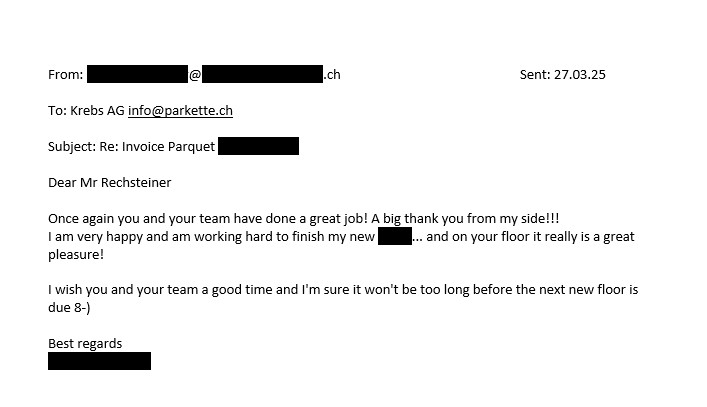This screenshot has width=707, height=407.
Task: Click the "Dear Mr Rechsteiner" greeting
Action: (x=110, y=183)
